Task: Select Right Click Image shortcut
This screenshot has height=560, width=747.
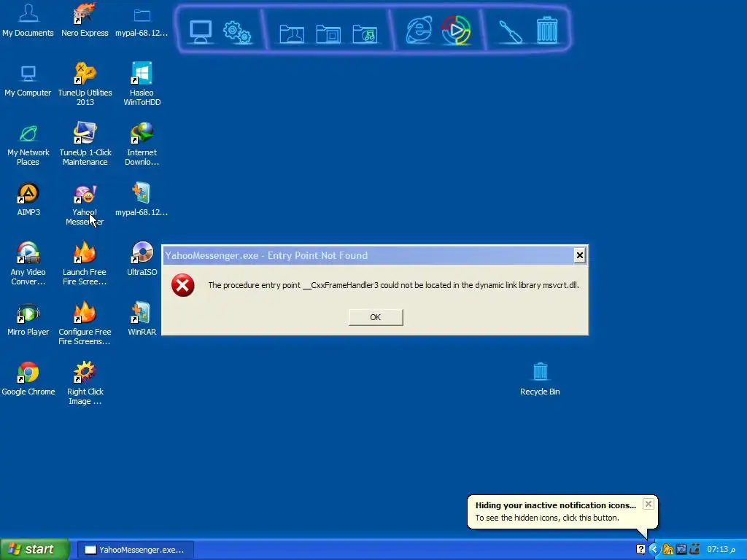Action: [x=85, y=384]
